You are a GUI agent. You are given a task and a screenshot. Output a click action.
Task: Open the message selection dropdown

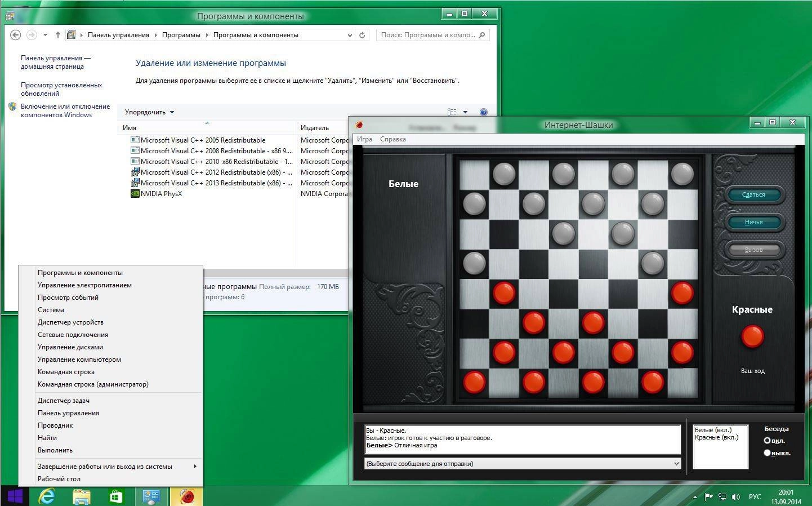coord(523,464)
